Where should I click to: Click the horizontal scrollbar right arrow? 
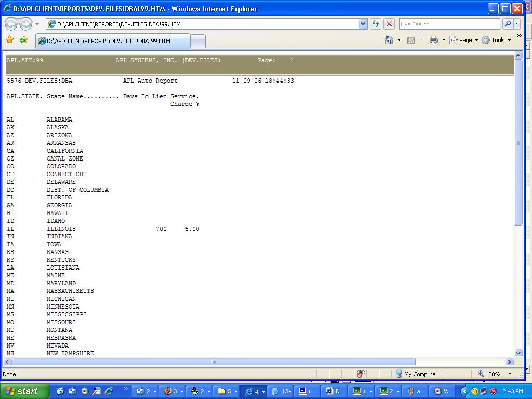click(509, 362)
